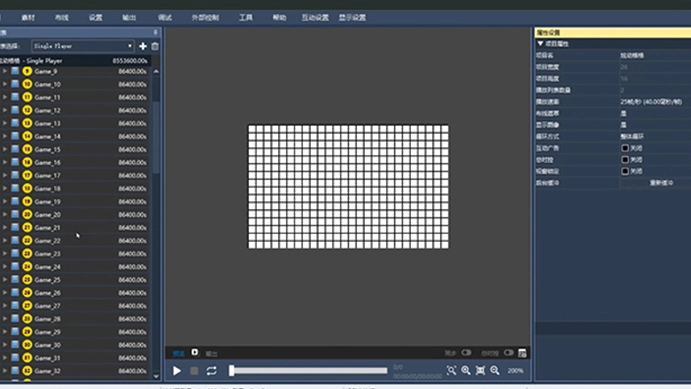Open the 互动设置 menu

(315, 18)
